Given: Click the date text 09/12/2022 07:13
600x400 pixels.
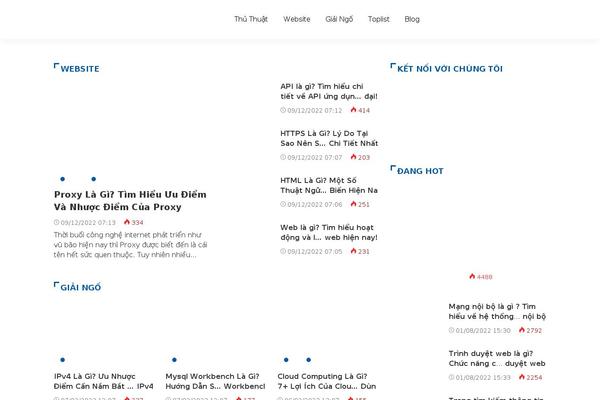Looking at the screenshot, I should pyautogui.click(x=88, y=223).
